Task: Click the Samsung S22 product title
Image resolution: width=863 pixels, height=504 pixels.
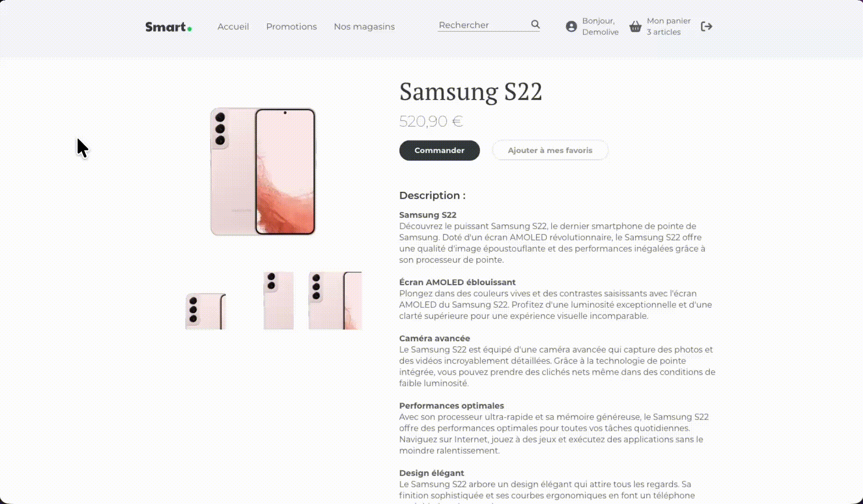Action: (x=471, y=91)
